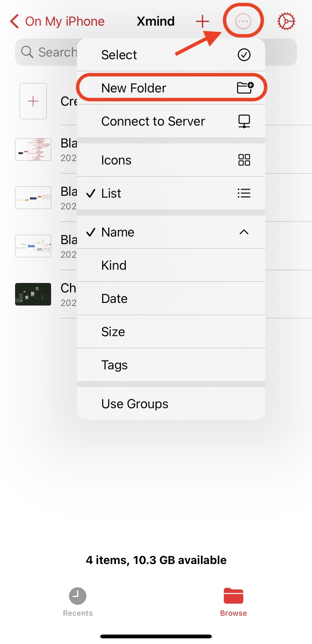Choose Connect to Server
This screenshot has width=312, height=644.
click(x=171, y=121)
